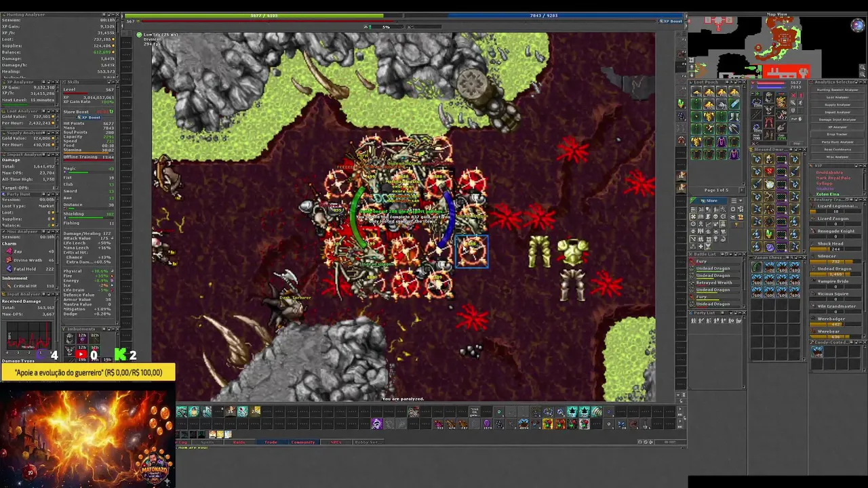Select Xotem Kina in the VIP list
The height and width of the screenshot is (488, 868).
(x=828, y=195)
